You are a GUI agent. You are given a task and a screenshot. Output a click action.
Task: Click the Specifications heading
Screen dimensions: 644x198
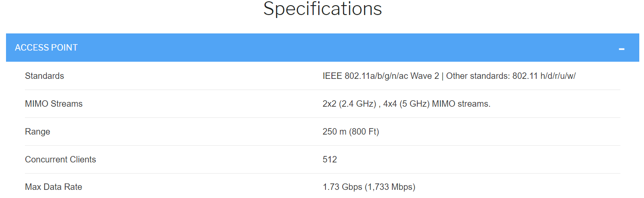click(x=322, y=9)
